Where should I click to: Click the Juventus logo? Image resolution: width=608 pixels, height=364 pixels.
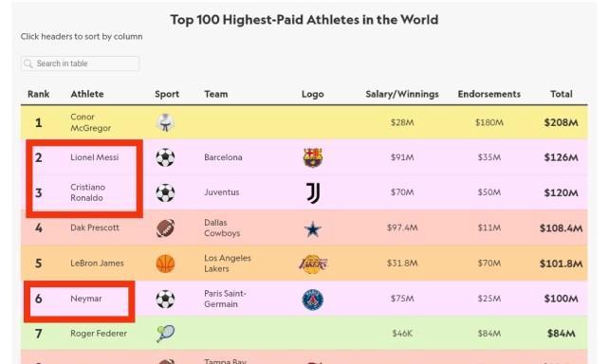tap(313, 192)
